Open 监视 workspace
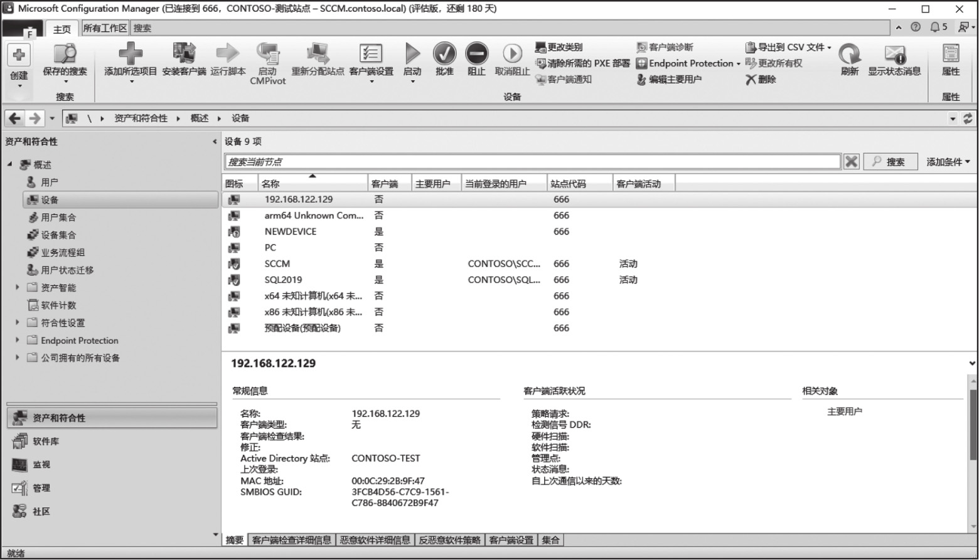Screen dimensions: 979x560 [x=113, y=465]
